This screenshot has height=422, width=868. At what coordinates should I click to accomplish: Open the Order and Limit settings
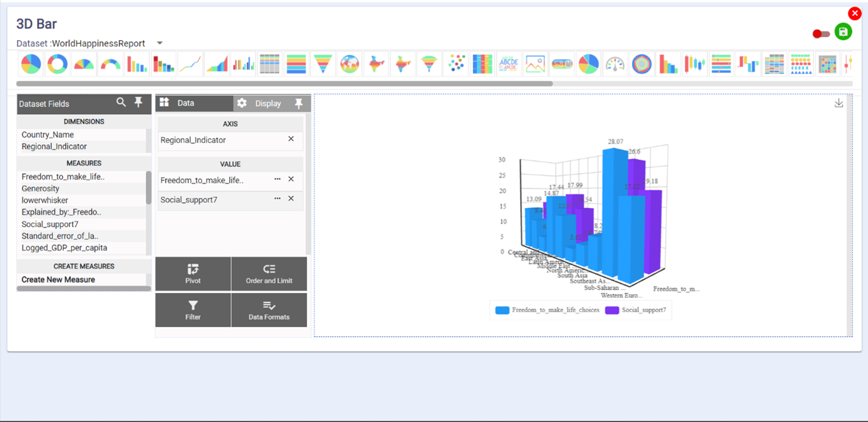(269, 274)
